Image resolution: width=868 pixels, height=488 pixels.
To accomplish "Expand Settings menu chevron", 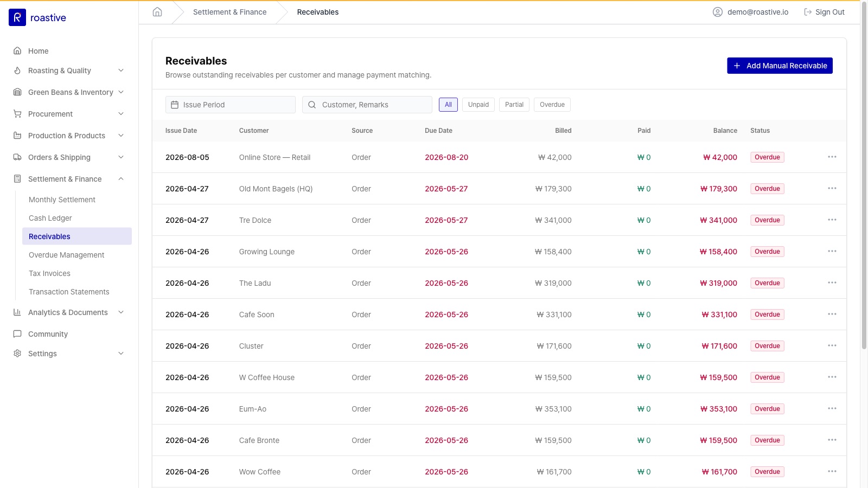I will click(x=121, y=354).
